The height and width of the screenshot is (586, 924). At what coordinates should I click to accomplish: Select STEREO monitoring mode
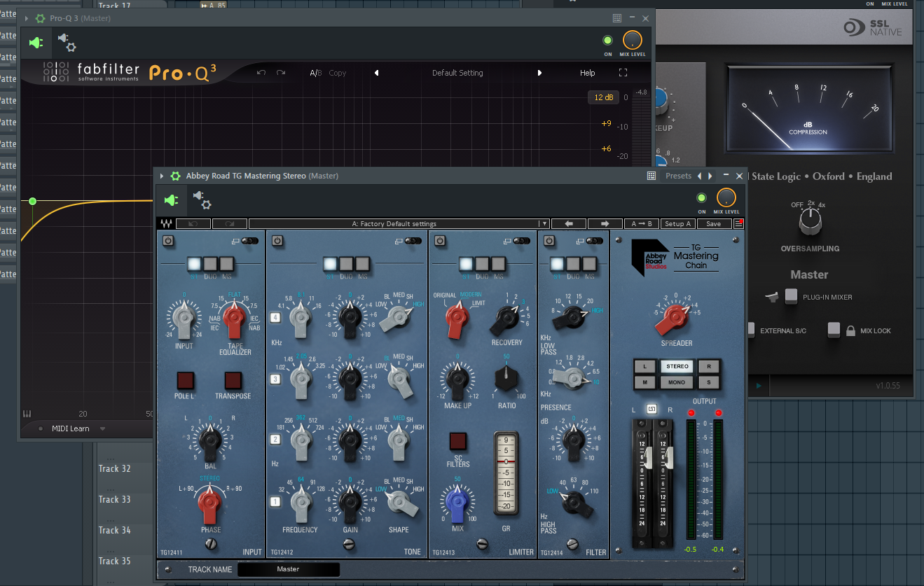pyautogui.click(x=677, y=366)
